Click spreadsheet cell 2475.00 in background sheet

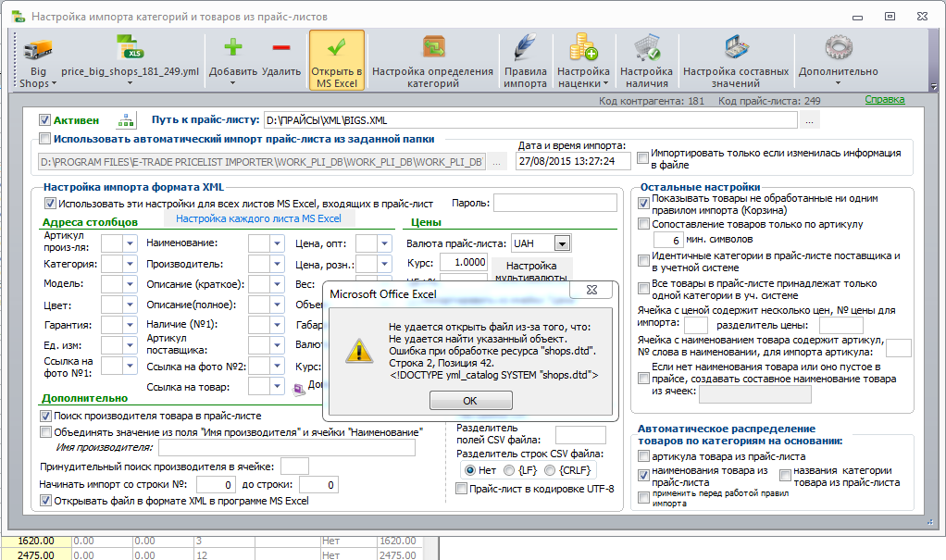(36, 554)
